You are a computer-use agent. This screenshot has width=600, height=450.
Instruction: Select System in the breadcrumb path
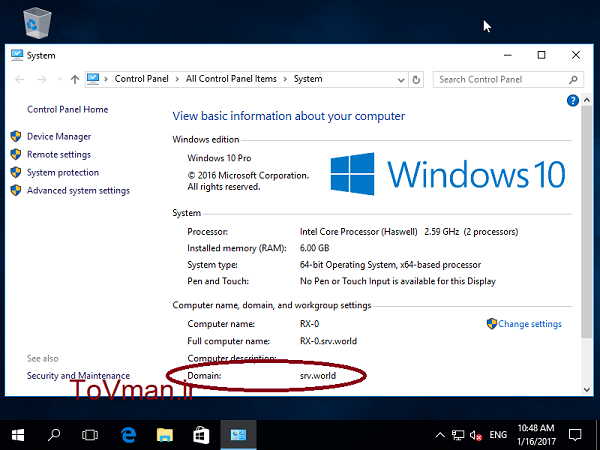(308, 79)
